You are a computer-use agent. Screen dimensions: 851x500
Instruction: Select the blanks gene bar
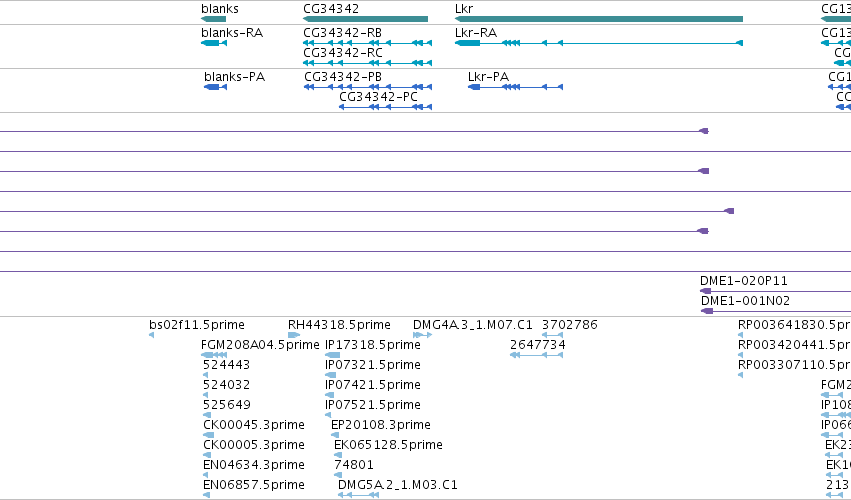click(x=213, y=19)
